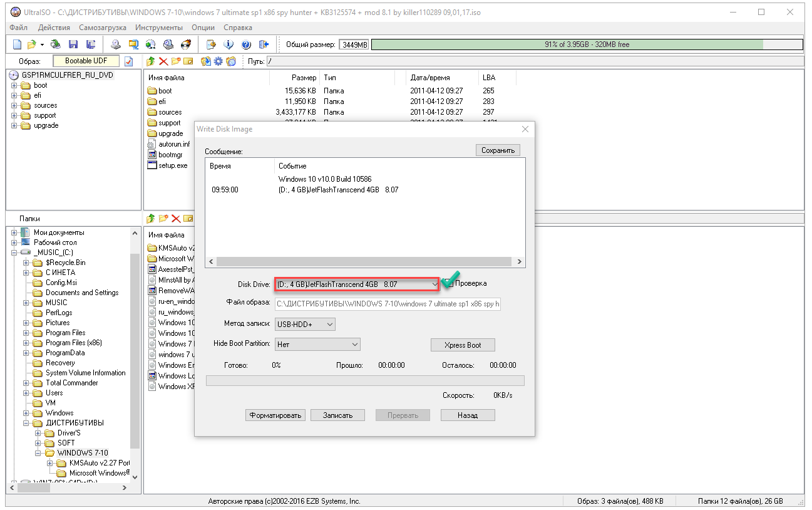Click the Open CD/DVD toolbar icon

(x=56, y=44)
